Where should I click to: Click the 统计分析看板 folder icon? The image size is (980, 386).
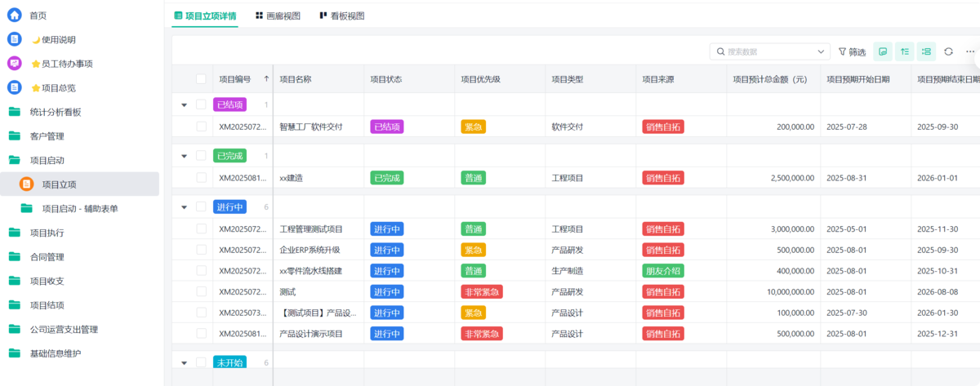[14, 112]
